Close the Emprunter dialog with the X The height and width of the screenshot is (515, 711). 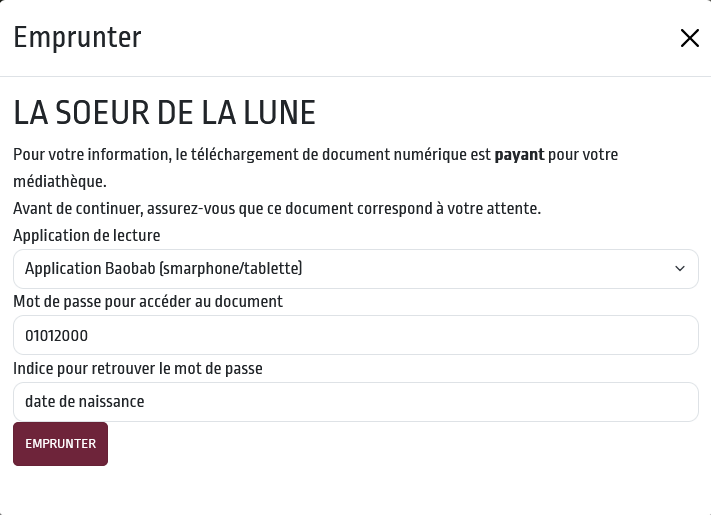click(x=689, y=38)
